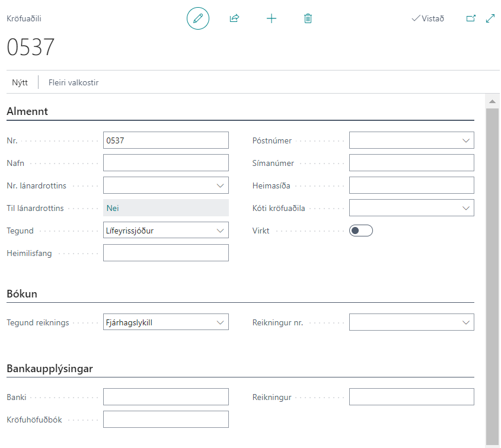Click the expand to full screen icon
Screen dimensions: 501x448
click(490, 18)
